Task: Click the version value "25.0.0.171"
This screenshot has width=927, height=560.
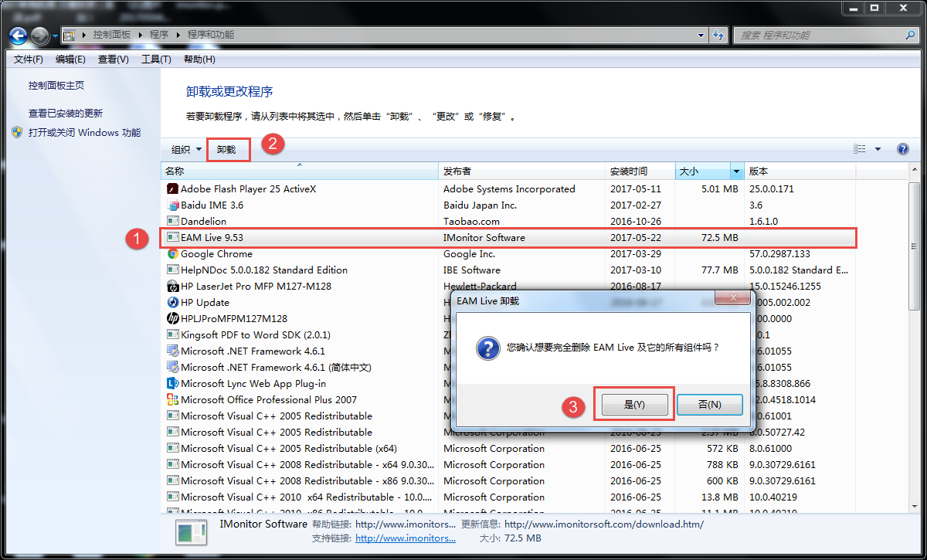Action: (x=772, y=188)
